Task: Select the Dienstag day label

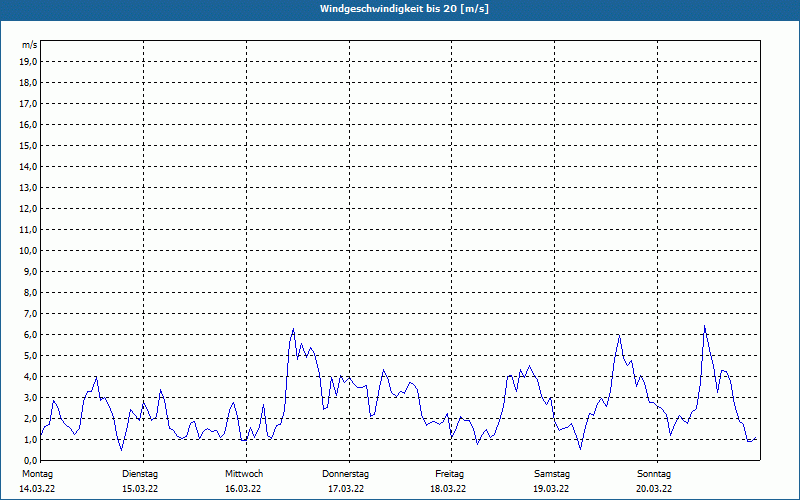Action: (x=140, y=474)
